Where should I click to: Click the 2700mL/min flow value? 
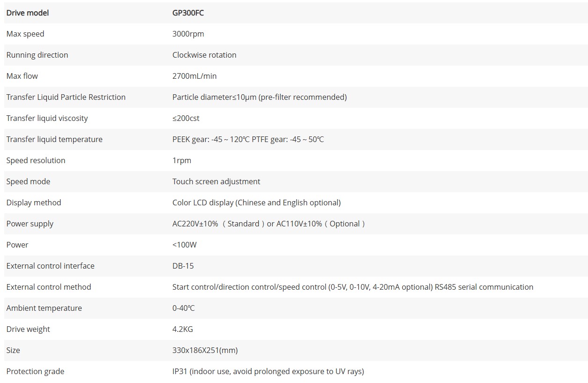pyautogui.click(x=194, y=76)
